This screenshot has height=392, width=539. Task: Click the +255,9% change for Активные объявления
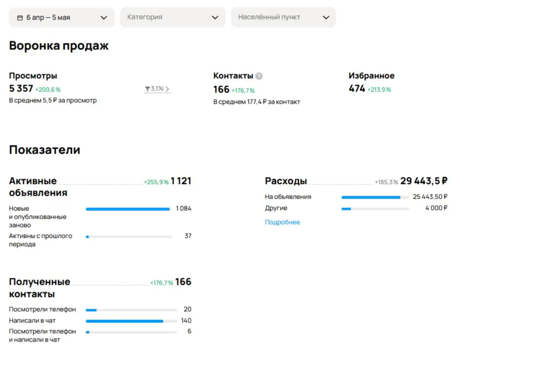(156, 182)
